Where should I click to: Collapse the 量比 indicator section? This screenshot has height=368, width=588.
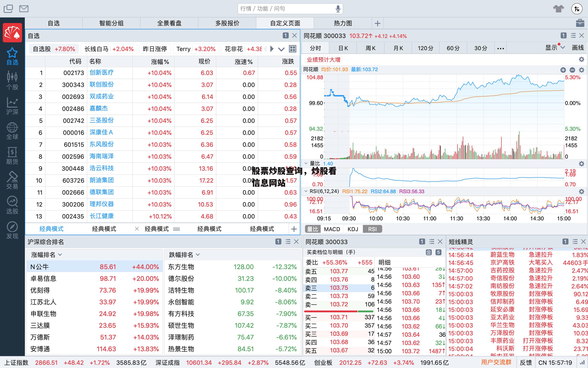[x=306, y=163]
